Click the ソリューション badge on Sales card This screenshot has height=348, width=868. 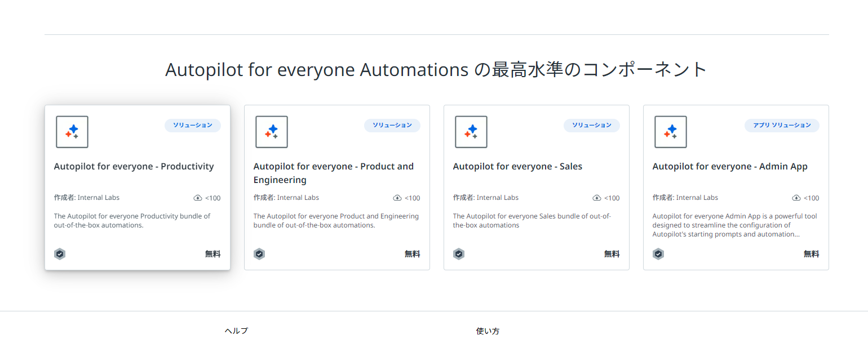click(592, 125)
